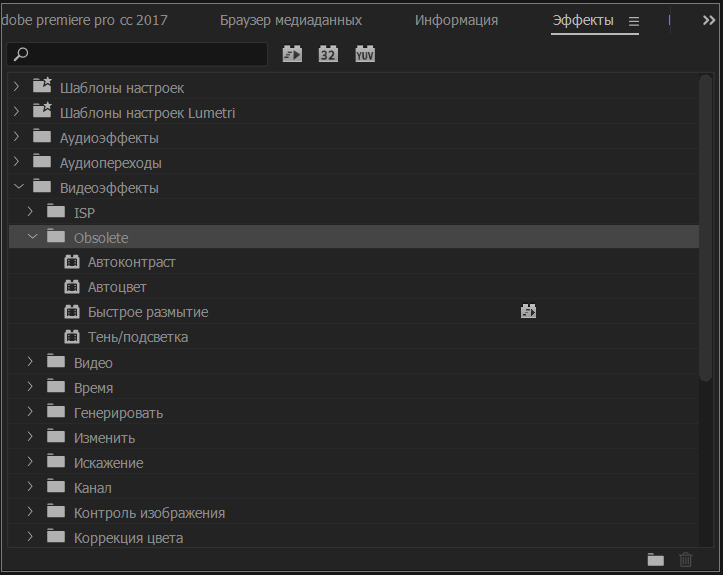Click the Время folder icon
723x575 pixels.
56,386
